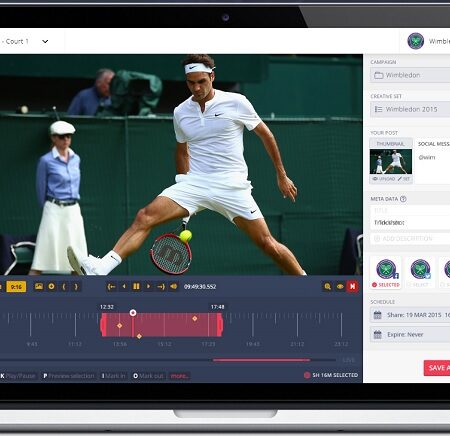This screenshot has width=450, height=436.
Task: Jump to selection start arrow
Action: 111,286
